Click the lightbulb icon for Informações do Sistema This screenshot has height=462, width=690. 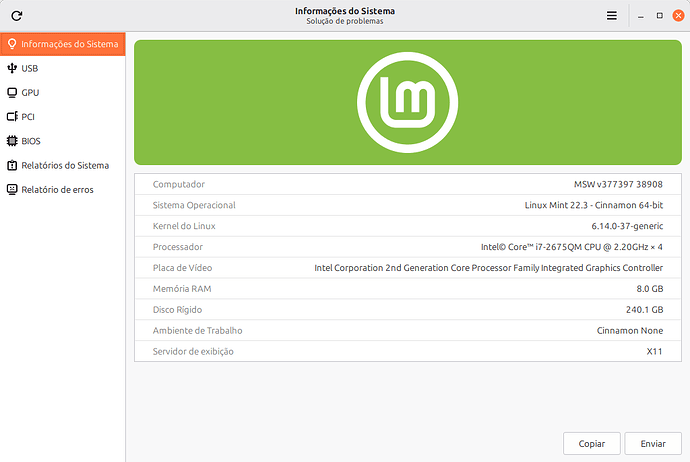[x=12, y=44]
